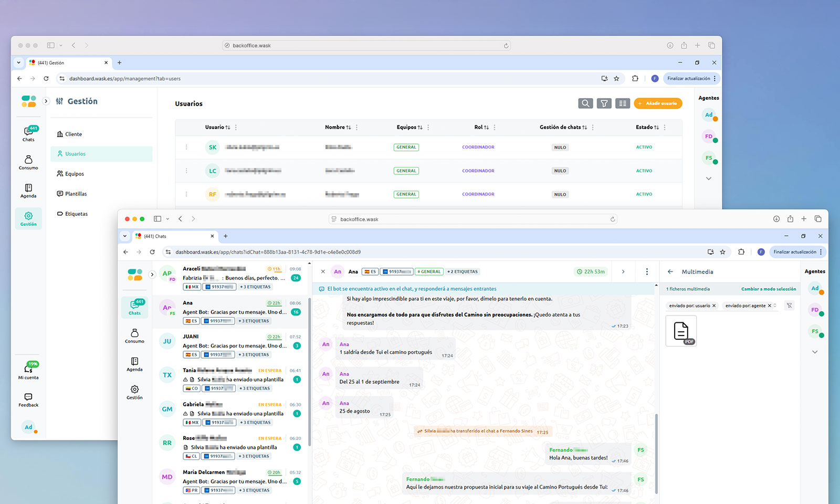Bookmark the page in the front window
The image size is (840, 504).
point(722,252)
